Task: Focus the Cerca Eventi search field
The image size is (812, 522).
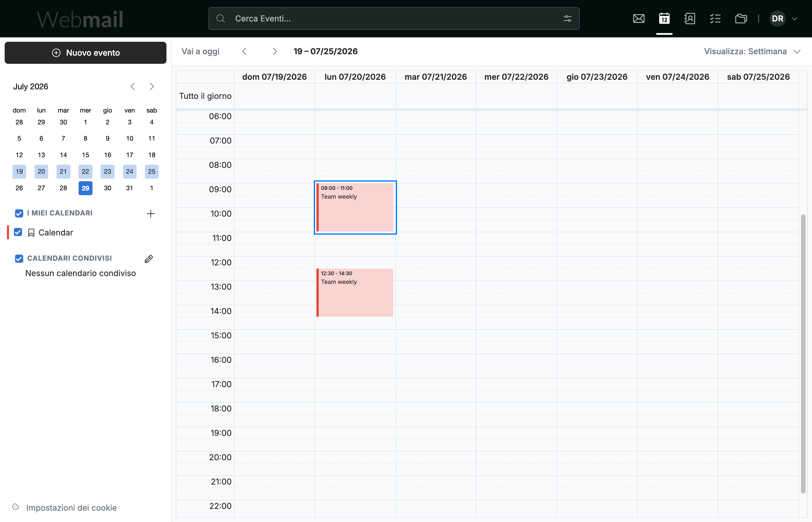Action: 394,19
